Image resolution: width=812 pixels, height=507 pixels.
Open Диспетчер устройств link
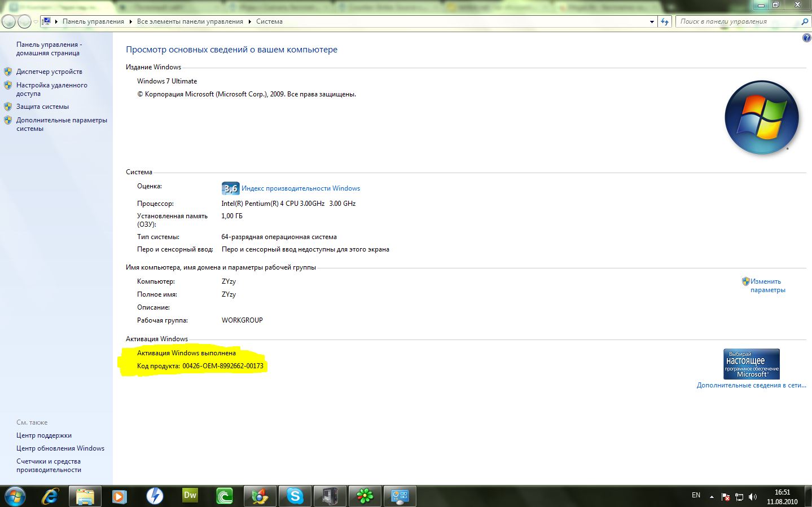pos(49,72)
